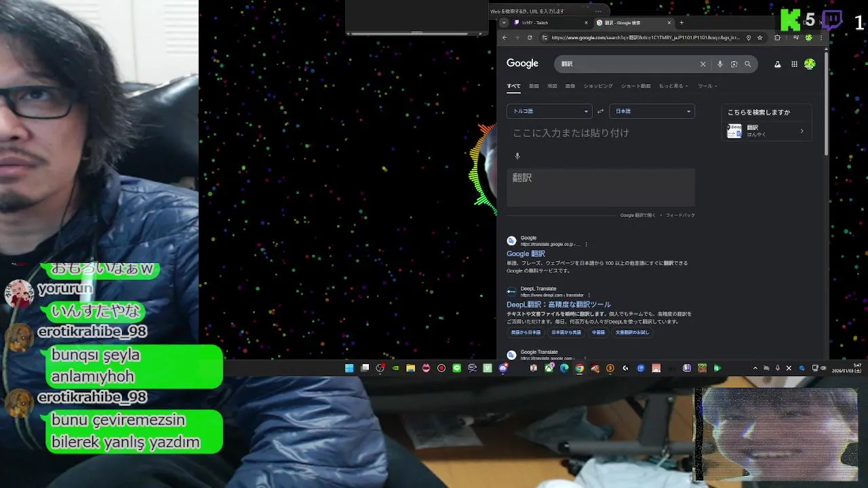Viewport: 868px width, 488px height.
Task: Switch to the Twitch tab
Action: (549, 22)
